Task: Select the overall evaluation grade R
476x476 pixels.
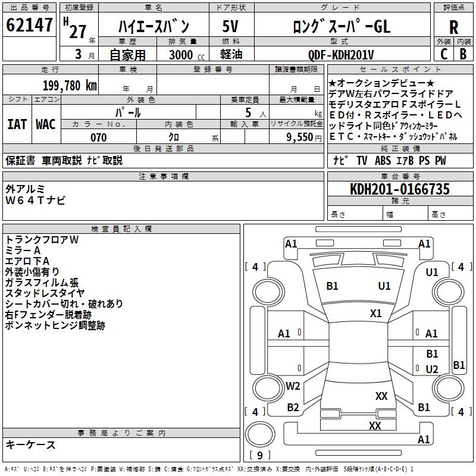Action: coord(453,27)
